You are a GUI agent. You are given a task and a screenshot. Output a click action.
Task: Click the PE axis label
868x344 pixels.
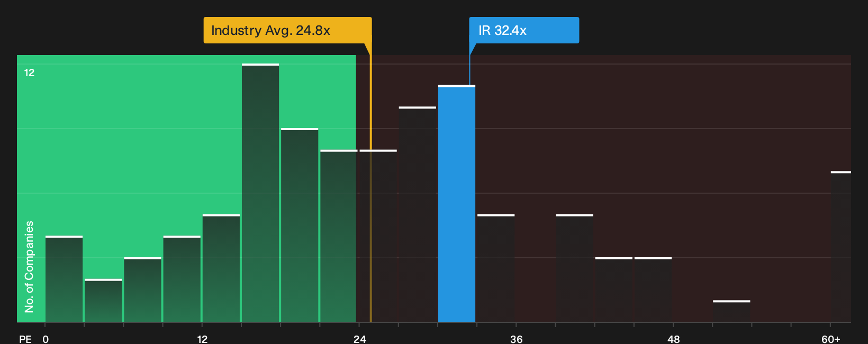coord(25,339)
